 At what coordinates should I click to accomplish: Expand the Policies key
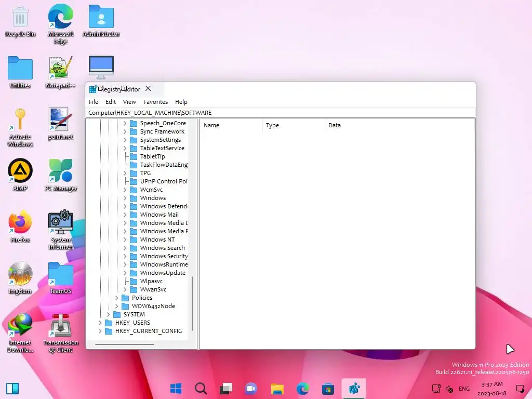point(116,298)
